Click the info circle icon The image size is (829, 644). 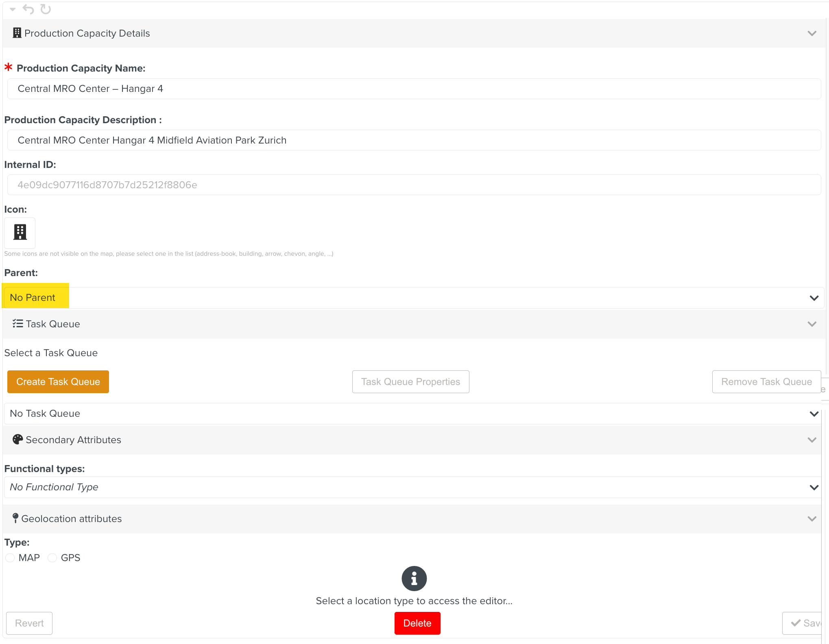[x=414, y=578]
